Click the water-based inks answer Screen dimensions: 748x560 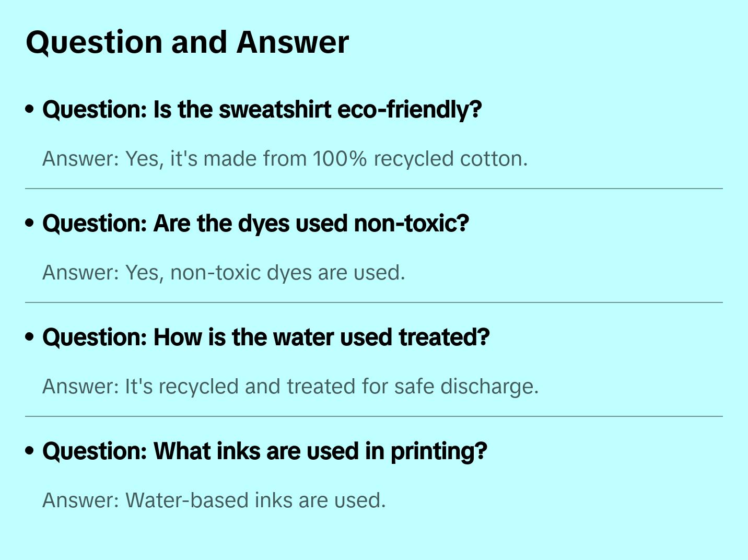214,500
